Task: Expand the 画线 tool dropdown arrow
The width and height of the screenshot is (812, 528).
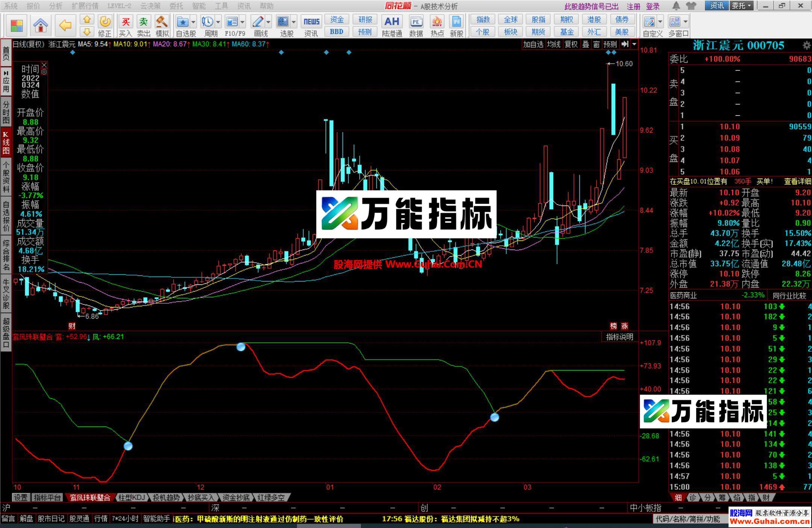Action: point(267,22)
